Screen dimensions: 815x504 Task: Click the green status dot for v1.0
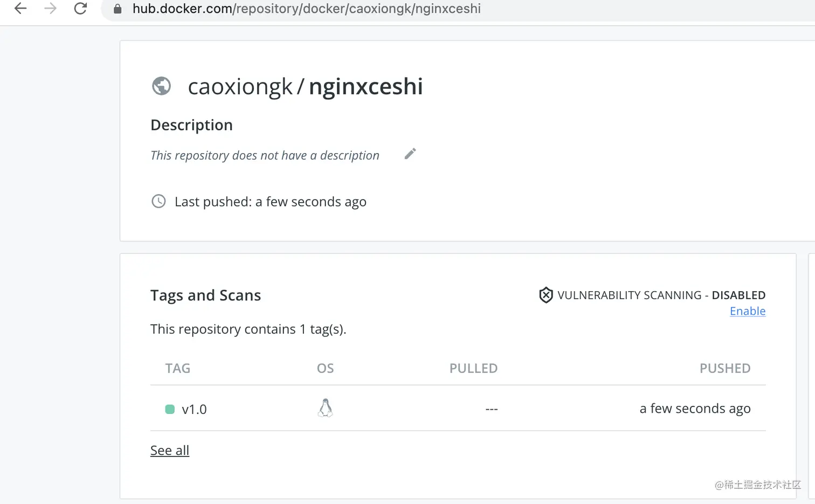pyautogui.click(x=170, y=409)
